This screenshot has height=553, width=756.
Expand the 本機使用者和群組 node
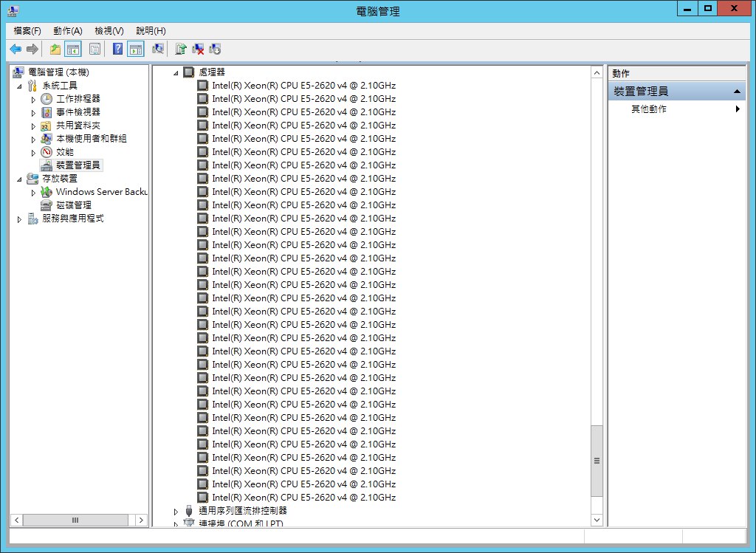point(33,140)
